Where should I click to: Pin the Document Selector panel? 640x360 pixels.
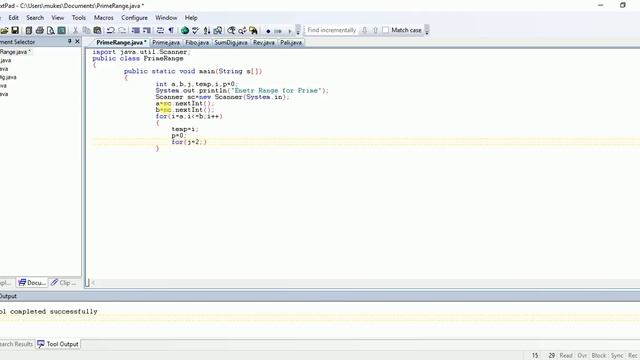[69, 42]
